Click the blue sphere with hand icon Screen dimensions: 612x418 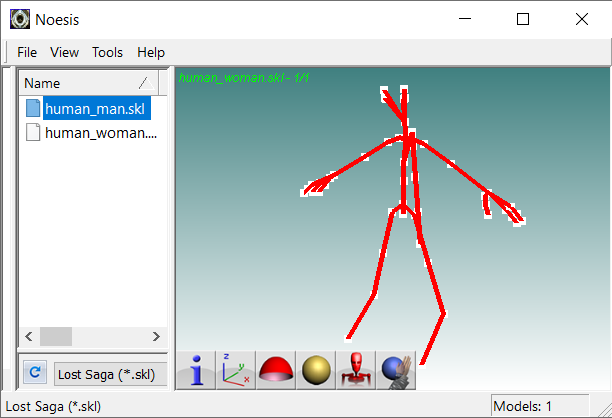(396, 371)
